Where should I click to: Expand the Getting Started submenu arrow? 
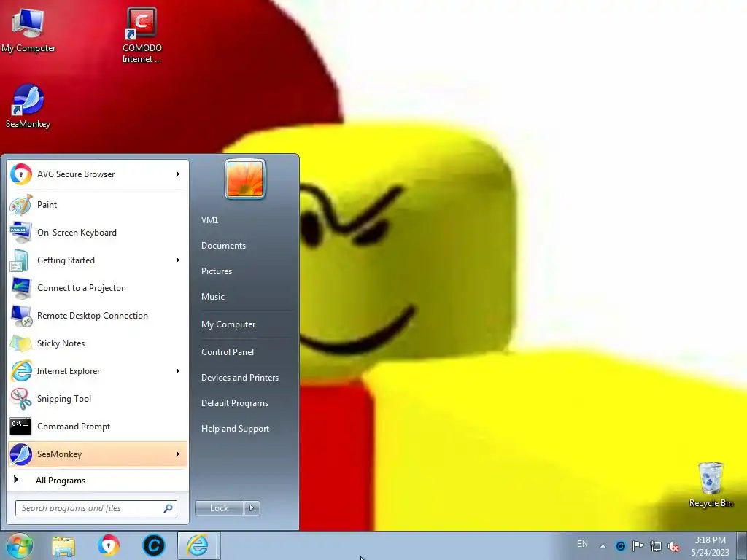click(x=178, y=260)
